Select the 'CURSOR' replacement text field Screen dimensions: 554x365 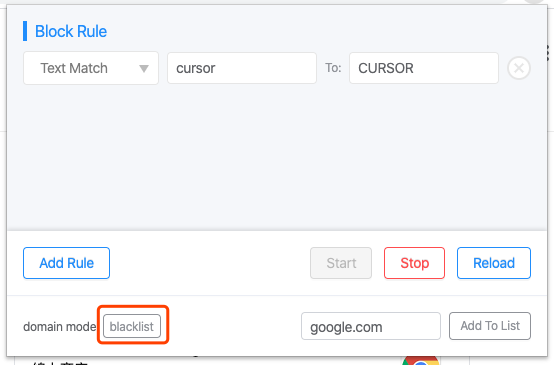[424, 68]
